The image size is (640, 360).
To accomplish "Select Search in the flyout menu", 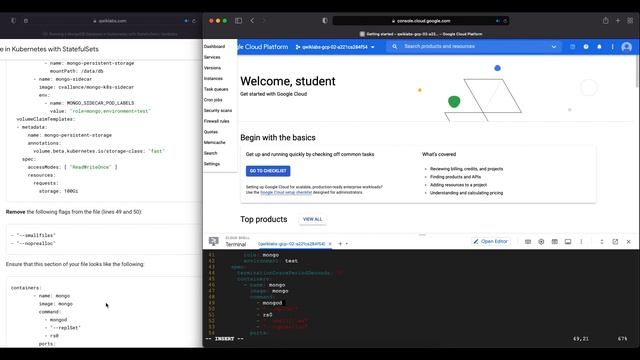I will point(211,153).
